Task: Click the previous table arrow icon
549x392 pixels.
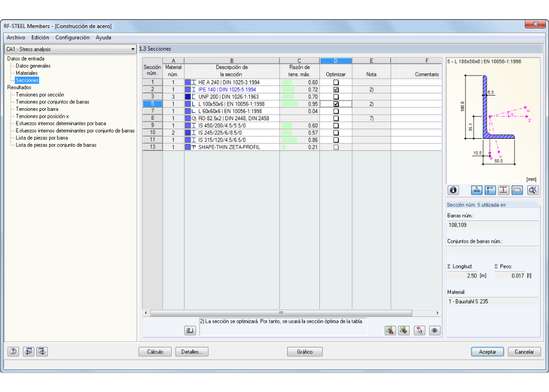Action: 29,351
